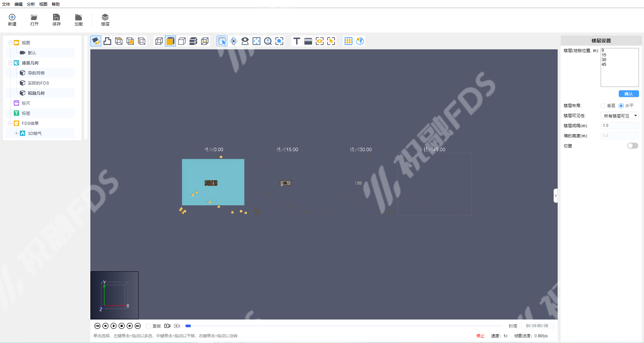Select the text label tool (T icon)
The image size is (644, 343).
click(296, 41)
